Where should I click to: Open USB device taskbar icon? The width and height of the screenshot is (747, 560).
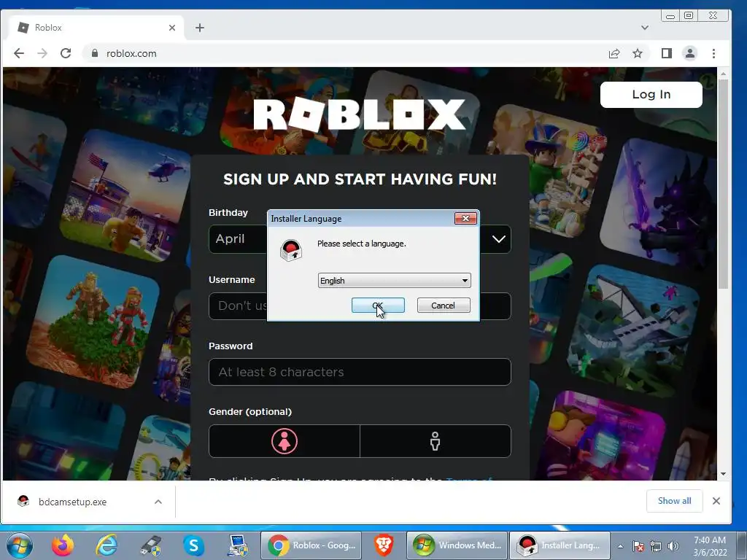(x=150, y=545)
